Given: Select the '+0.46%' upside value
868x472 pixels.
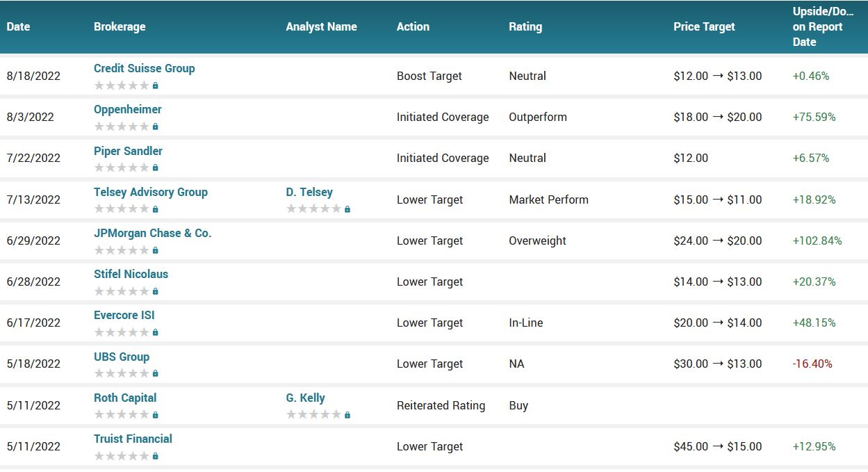Looking at the screenshot, I should point(811,76).
